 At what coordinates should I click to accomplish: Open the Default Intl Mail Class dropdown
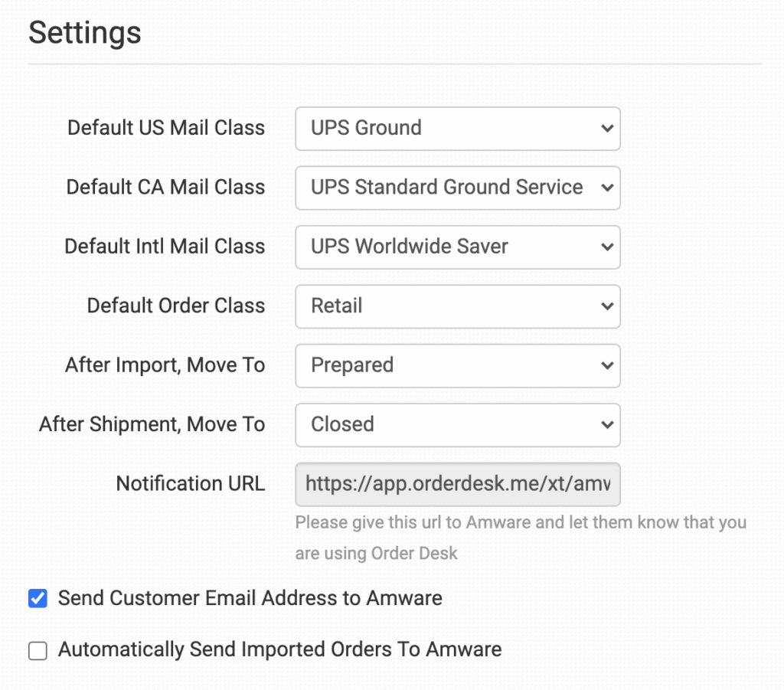(x=457, y=247)
